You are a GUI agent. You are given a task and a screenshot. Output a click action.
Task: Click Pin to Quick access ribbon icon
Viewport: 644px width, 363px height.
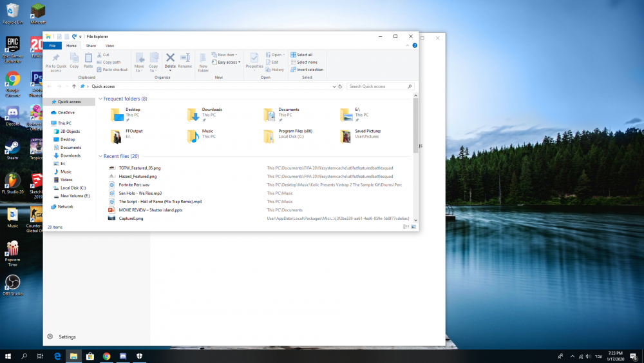tap(56, 63)
